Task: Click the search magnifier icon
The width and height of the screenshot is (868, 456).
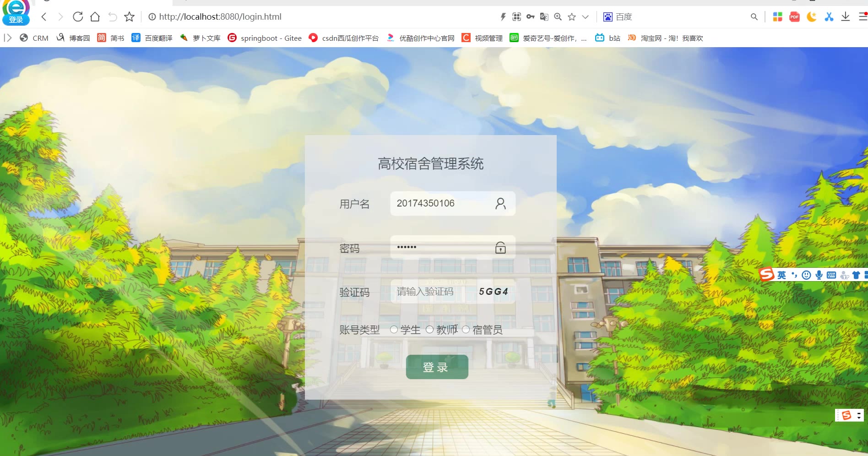Action: (x=754, y=17)
